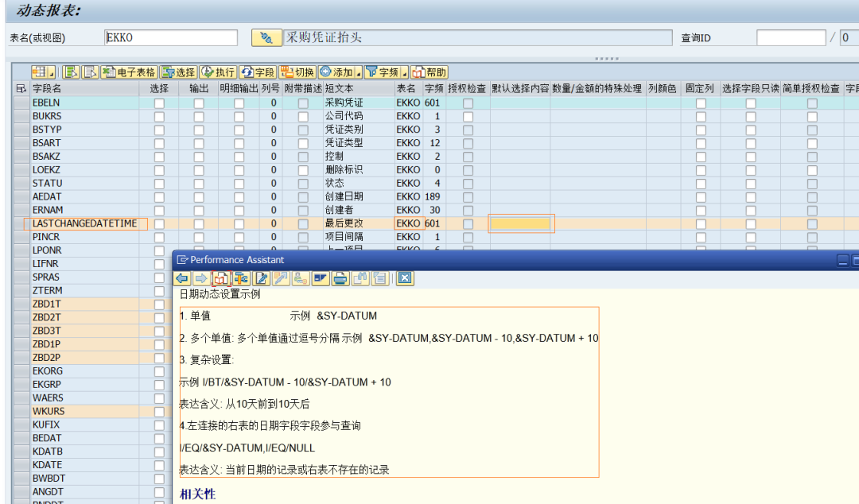Click the yellow lookup button beside the EKKO table name field

(x=266, y=38)
